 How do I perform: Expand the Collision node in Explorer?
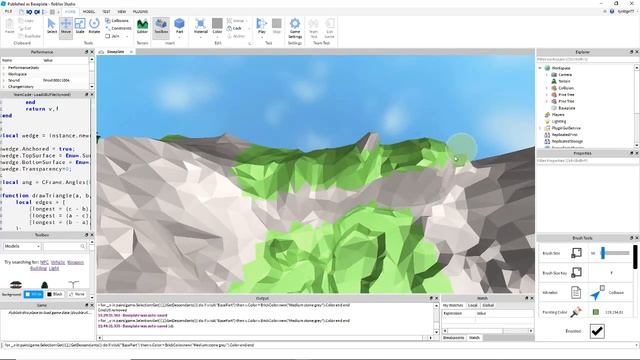547,88
